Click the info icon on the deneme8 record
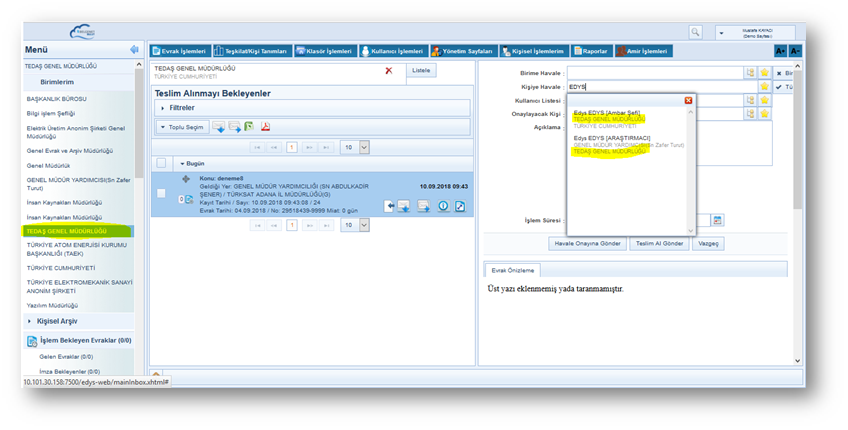Image resolution: width=848 pixels, height=430 pixels. pos(442,206)
